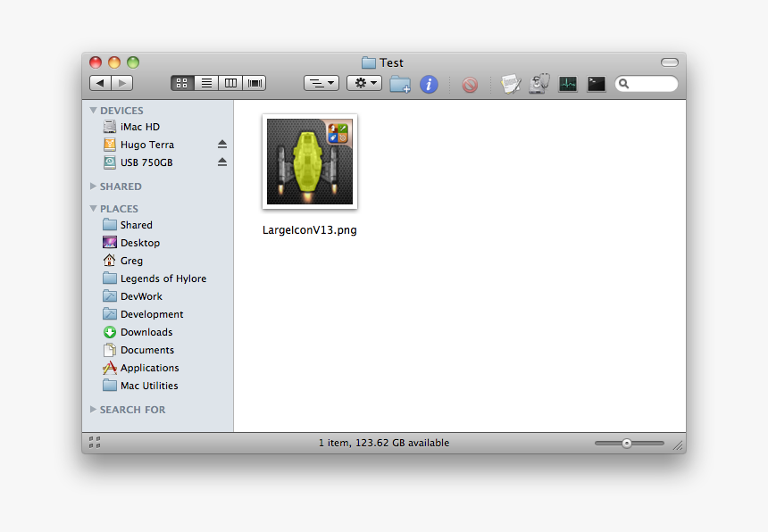This screenshot has width=768, height=532.
Task: Click the TextEdit icon in the toolbar
Action: click(x=510, y=83)
